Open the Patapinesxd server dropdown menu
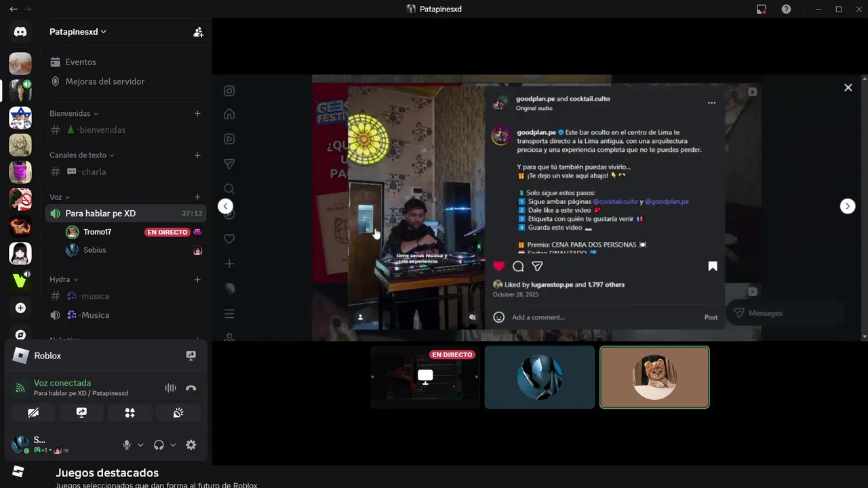 pos(78,32)
